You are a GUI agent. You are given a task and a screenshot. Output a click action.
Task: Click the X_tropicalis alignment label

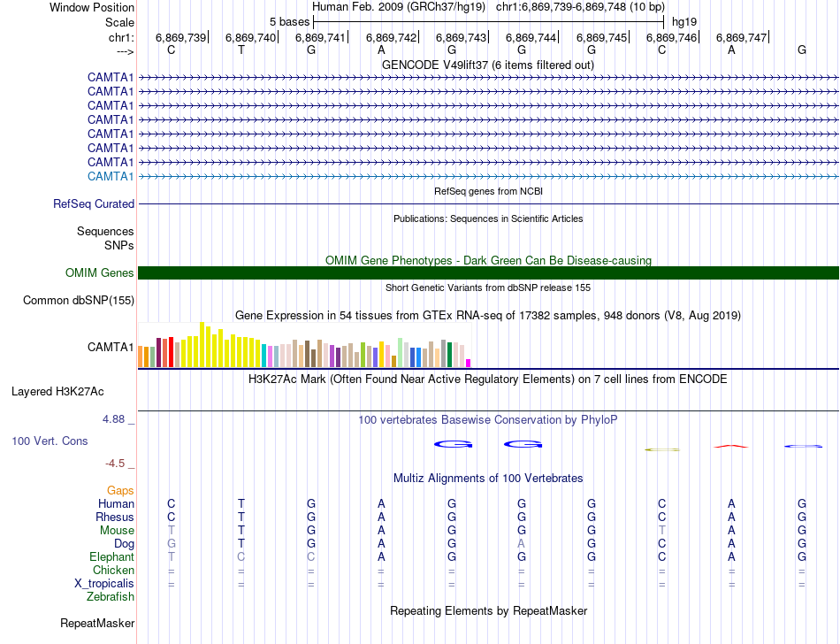(104, 583)
